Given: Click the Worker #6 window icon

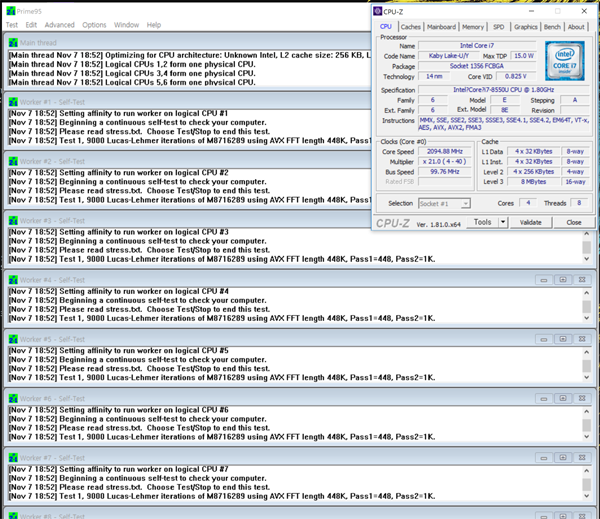Looking at the screenshot, I should click(x=13, y=398).
